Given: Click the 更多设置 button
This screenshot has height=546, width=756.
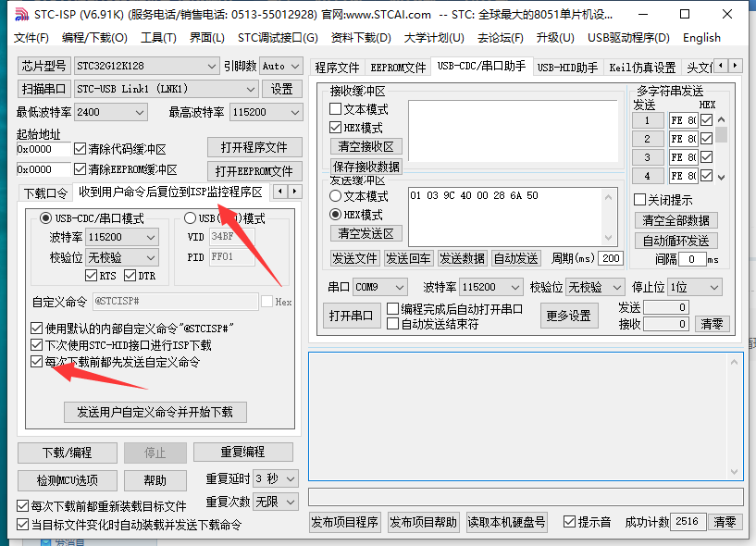Looking at the screenshot, I should [x=569, y=316].
